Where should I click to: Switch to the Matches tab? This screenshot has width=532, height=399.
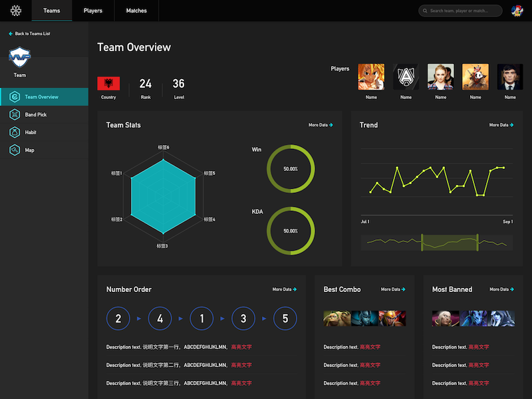click(x=136, y=11)
